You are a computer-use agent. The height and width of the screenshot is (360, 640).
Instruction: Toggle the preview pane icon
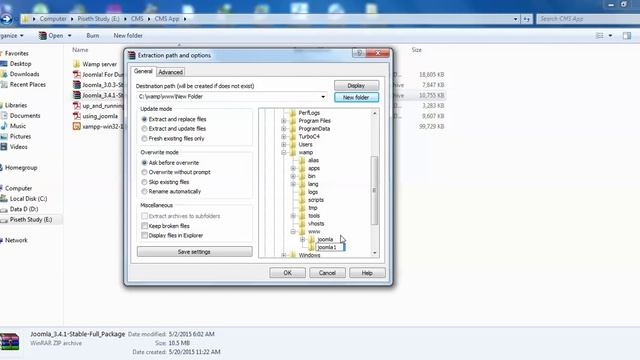627,36
